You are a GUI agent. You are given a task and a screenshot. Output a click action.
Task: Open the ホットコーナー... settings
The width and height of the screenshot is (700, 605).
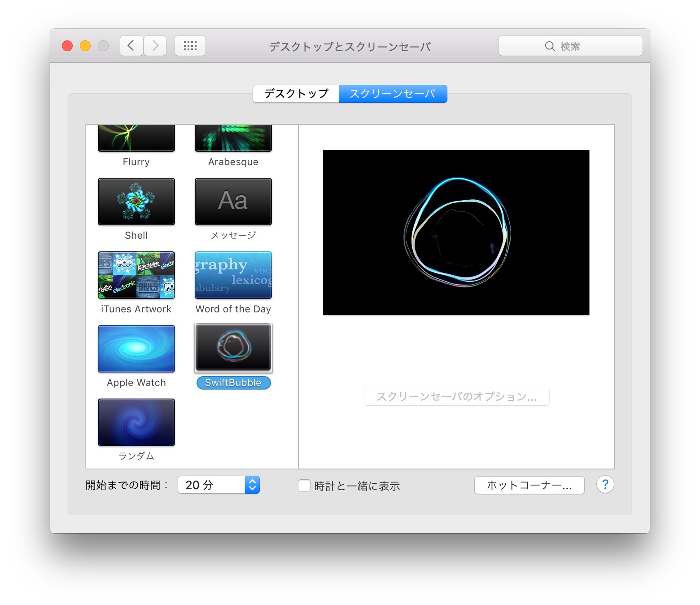(x=529, y=485)
